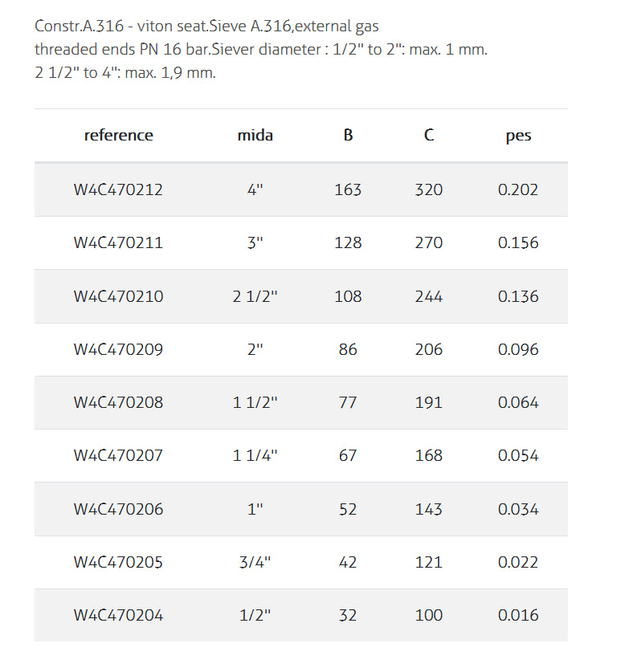625x672 pixels.
Task: Click the pes column header
Action: 518,136
